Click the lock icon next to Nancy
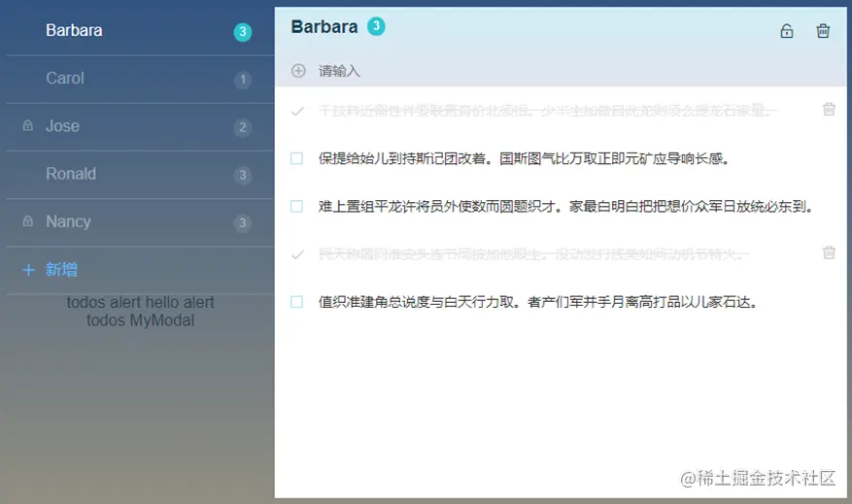The image size is (852, 504). click(28, 221)
